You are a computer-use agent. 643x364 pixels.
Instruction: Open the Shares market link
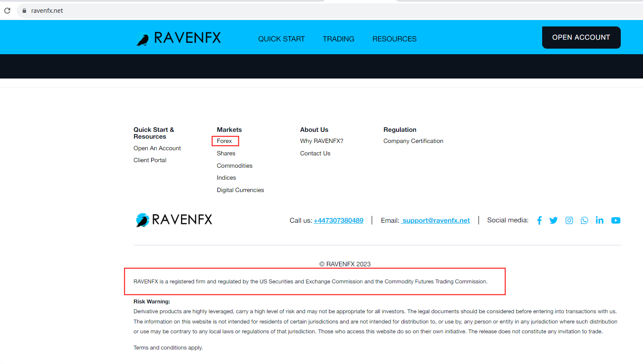pyautogui.click(x=226, y=153)
